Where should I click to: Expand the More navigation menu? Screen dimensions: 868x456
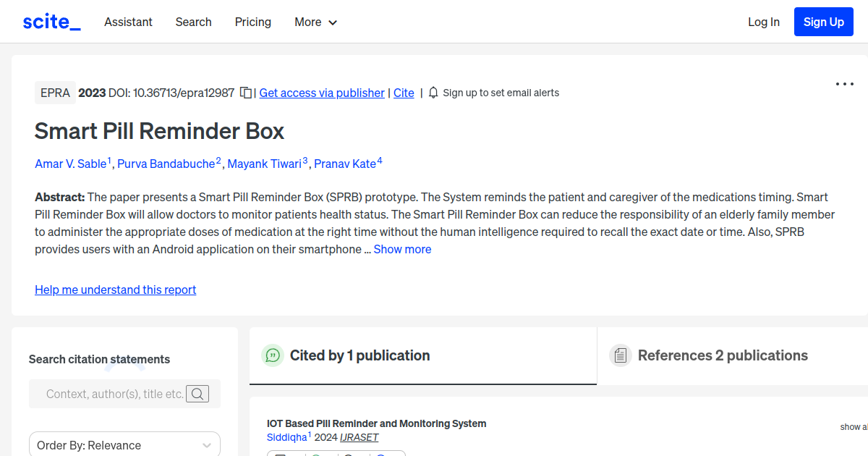[315, 22]
